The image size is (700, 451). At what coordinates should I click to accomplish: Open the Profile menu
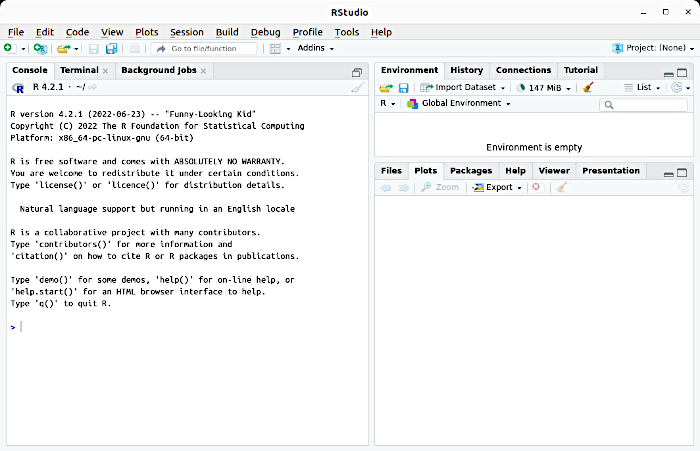[308, 32]
